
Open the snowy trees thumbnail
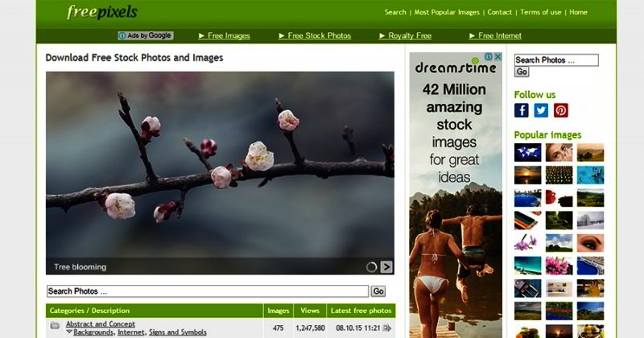(590, 221)
